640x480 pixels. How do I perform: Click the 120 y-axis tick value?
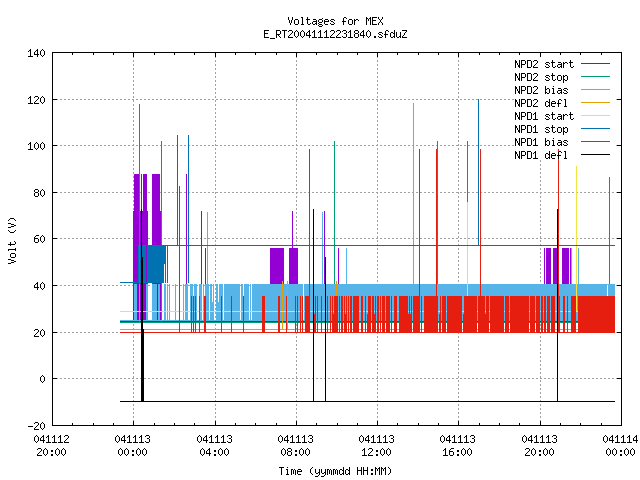tap(36, 100)
